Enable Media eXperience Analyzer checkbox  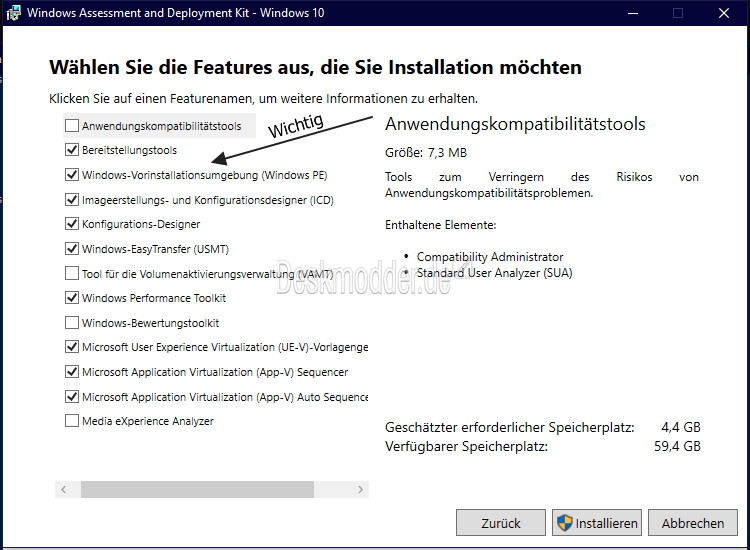[72, 421]
